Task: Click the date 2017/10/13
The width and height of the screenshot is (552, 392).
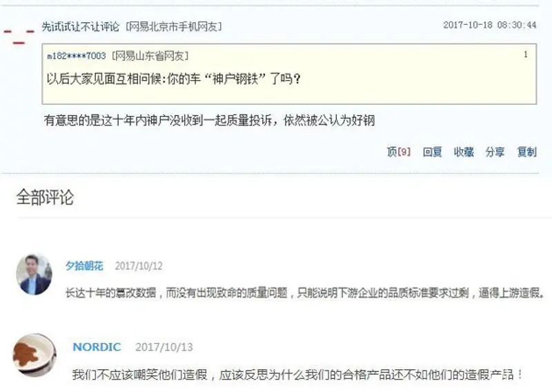Action: [164, 347]
